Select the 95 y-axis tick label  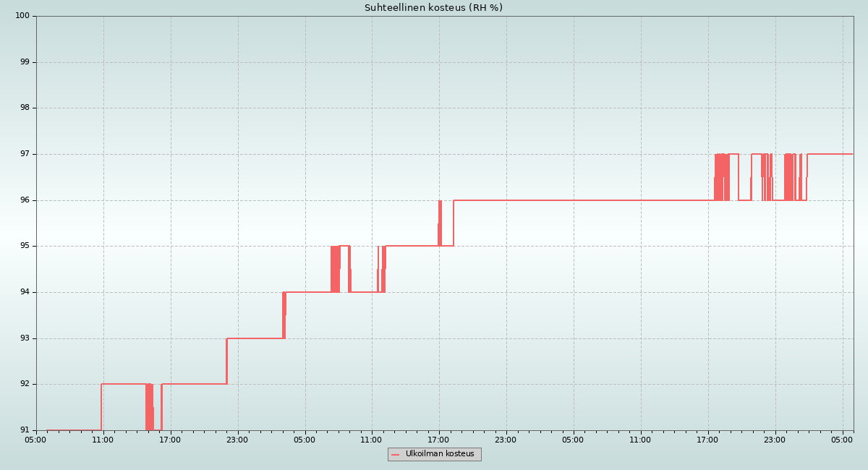point(25,246)
